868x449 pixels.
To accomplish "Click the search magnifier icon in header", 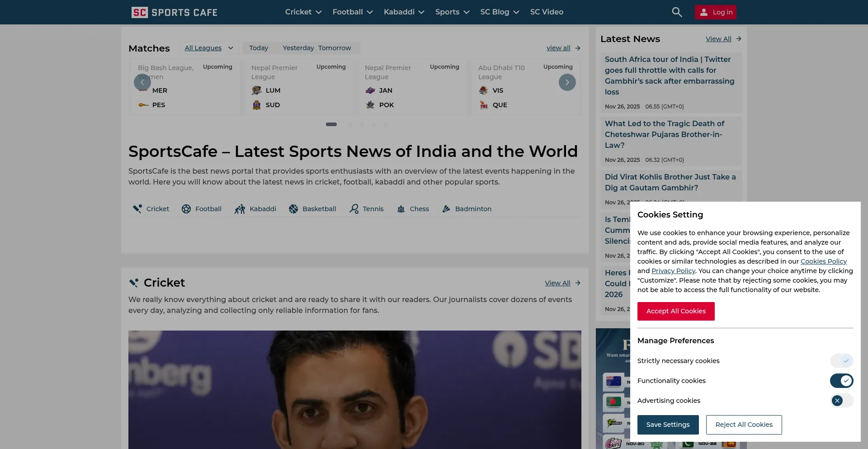I will [x=676, y=12].
